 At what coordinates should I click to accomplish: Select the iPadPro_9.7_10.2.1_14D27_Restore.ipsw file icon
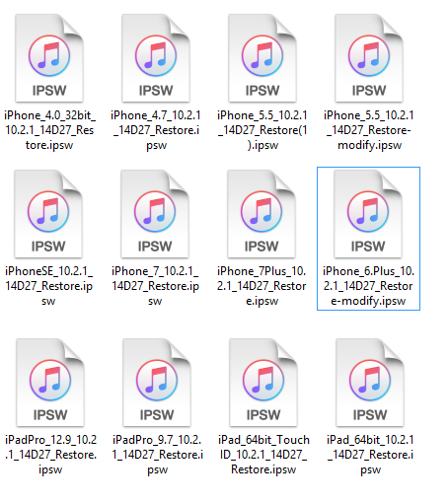157,383
